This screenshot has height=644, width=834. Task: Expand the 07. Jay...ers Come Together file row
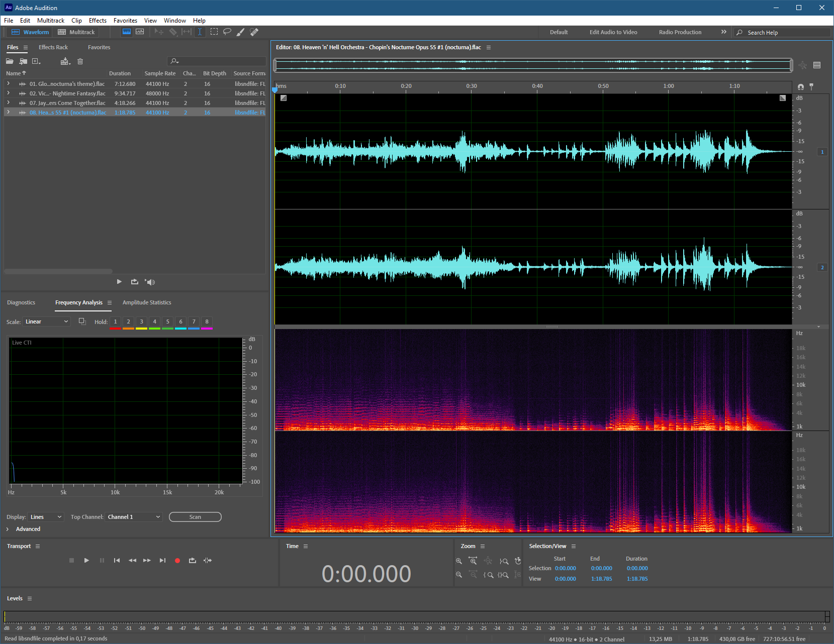click(9, 103)
